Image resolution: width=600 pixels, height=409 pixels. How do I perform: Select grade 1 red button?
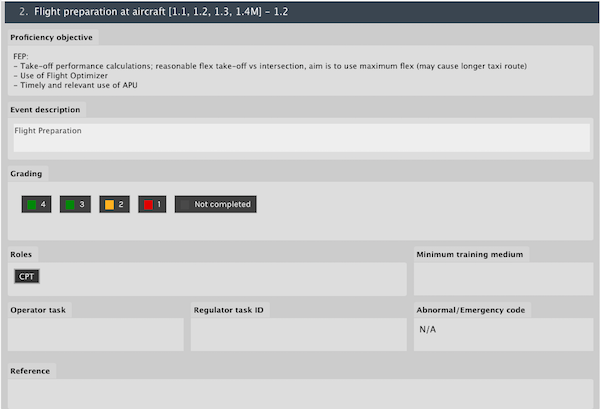[152, 204]
